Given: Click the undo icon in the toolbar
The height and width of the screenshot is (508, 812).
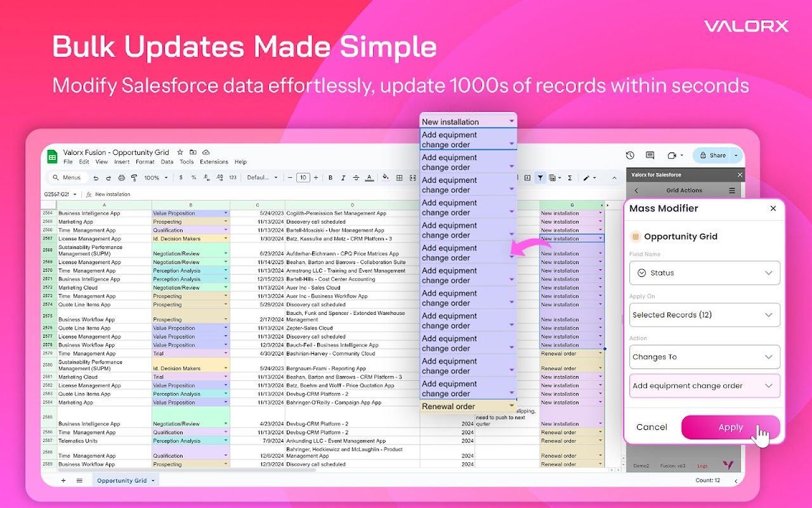Looking at the screenshot, I should click(x=96, y=178).
